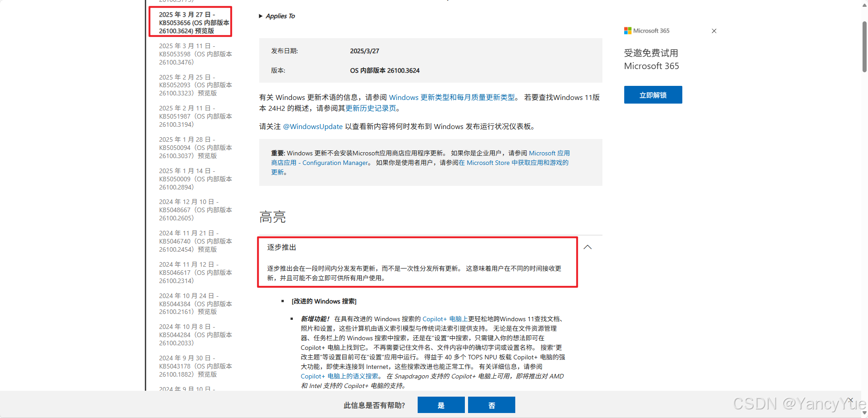Open KB5053656 March 27 2025 update
Image resolution: width=868 pixels, height=418 pixels.
tap(194, 23)
